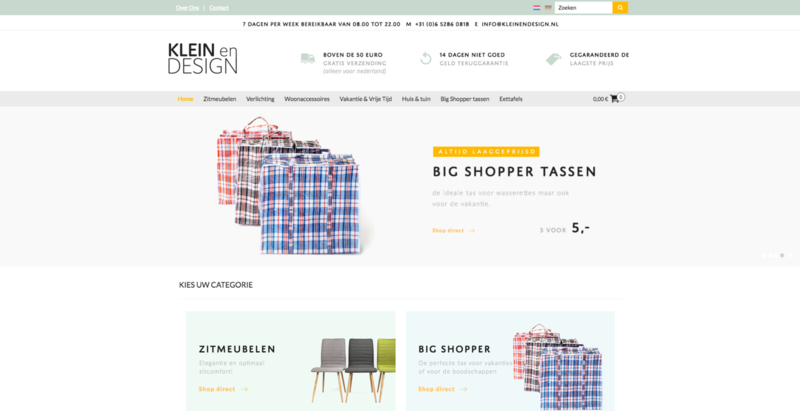
Task: Go to next slide with carousel arrow
Action: click(x=790, y=255)
